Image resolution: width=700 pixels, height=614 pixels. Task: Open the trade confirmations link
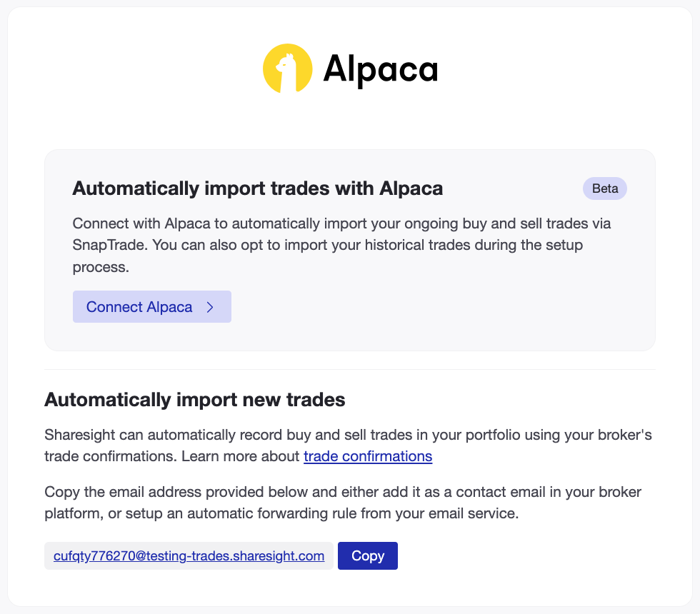[x=368, y=456]
